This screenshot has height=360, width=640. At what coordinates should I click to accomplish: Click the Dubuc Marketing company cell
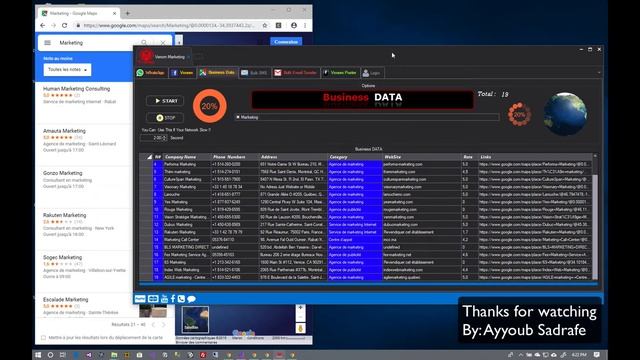[x=187, y=224]
